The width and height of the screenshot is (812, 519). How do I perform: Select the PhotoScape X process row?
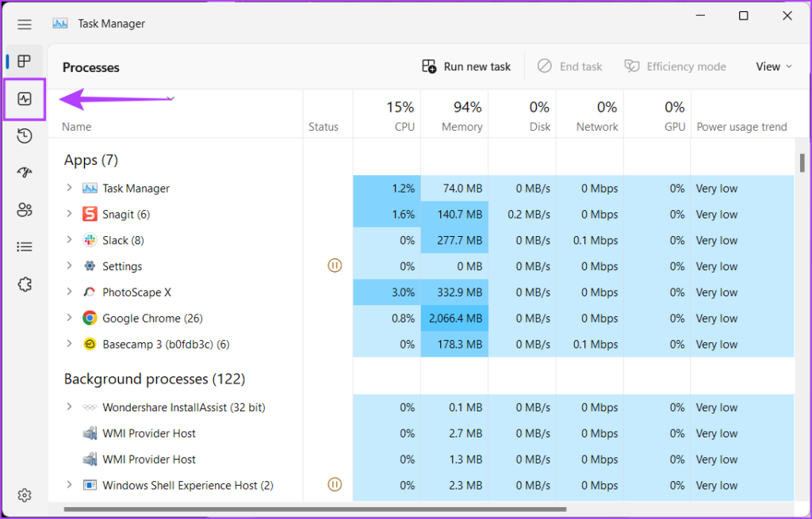[x=136, y=292]
